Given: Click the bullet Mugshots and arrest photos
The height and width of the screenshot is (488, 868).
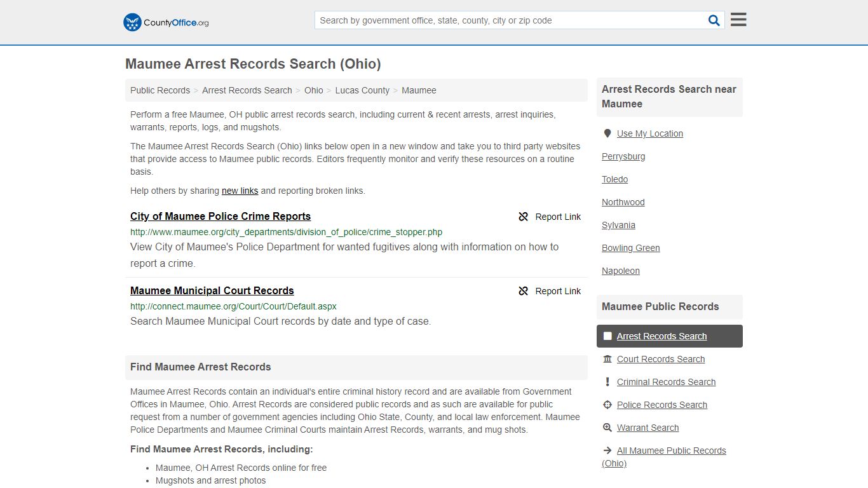Looking at the screenshot, I should 211,480.
